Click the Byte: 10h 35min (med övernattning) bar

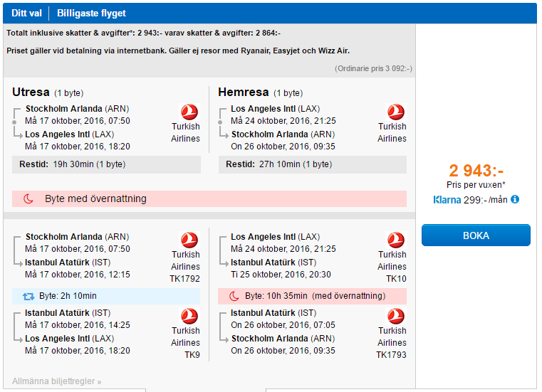[312, 296]
